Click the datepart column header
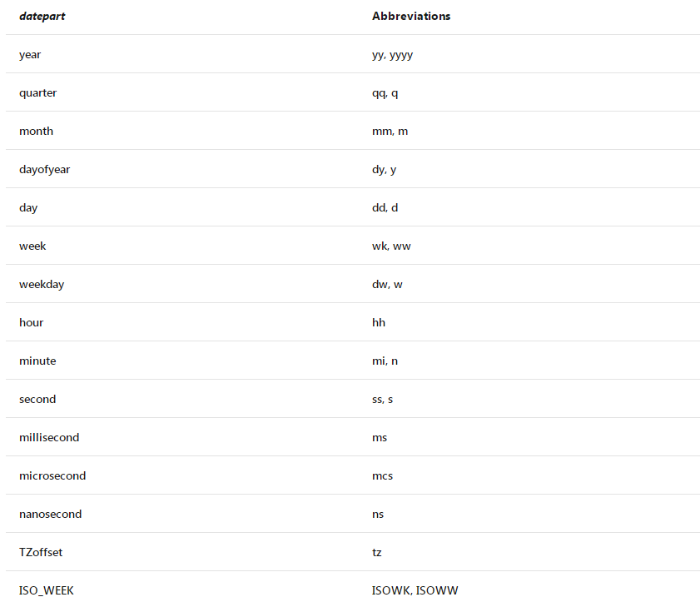 pyautogui.click(x=42, y=16)
